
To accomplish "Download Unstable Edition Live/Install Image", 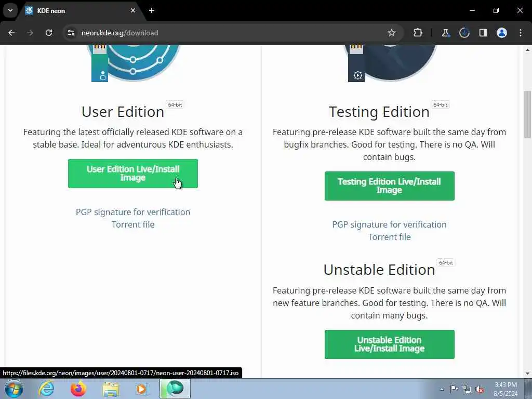I will pyautogui.click(x=389, y=344).
